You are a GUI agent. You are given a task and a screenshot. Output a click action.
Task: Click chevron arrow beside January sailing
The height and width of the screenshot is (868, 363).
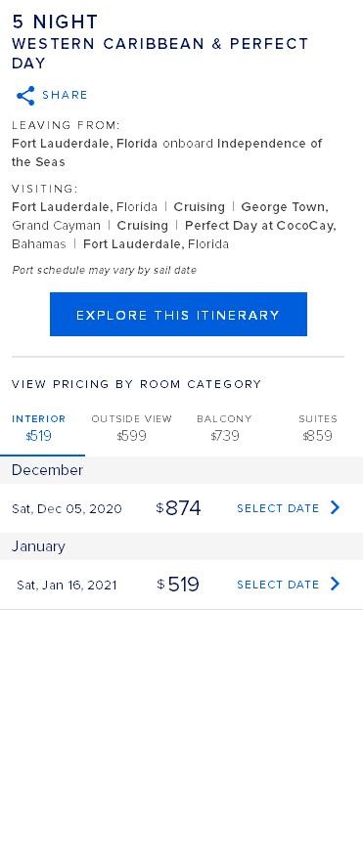pos(335,584)
